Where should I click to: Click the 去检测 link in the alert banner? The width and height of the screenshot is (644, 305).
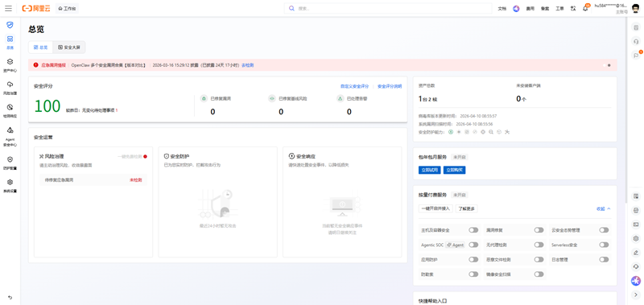pos(247,65)
